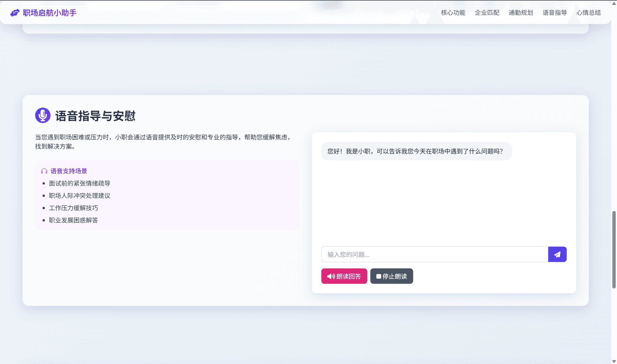The image size is (617, 364).
Task: Click the headphones icon beside 语音支持场景
Action: point(44,171)
